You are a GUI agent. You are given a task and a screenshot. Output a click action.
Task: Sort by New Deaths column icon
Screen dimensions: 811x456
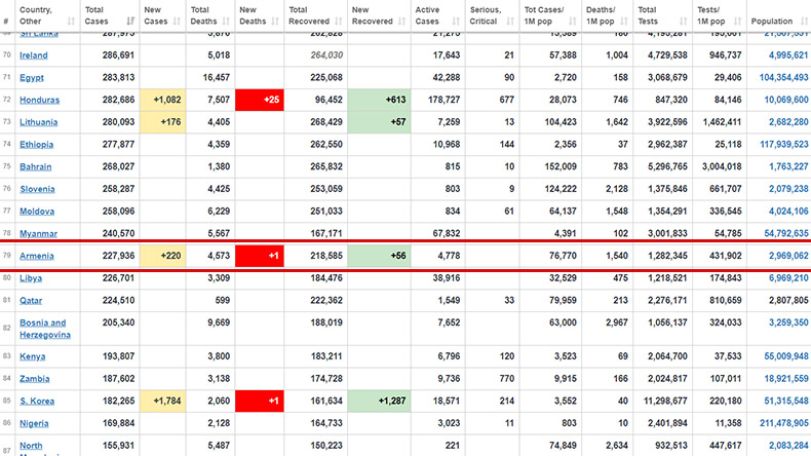275,21
